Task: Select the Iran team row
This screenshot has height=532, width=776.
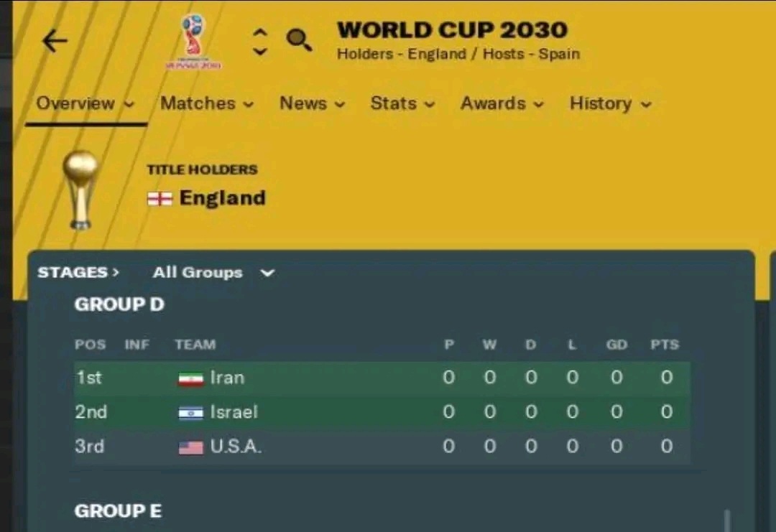Action: [382, 378]
